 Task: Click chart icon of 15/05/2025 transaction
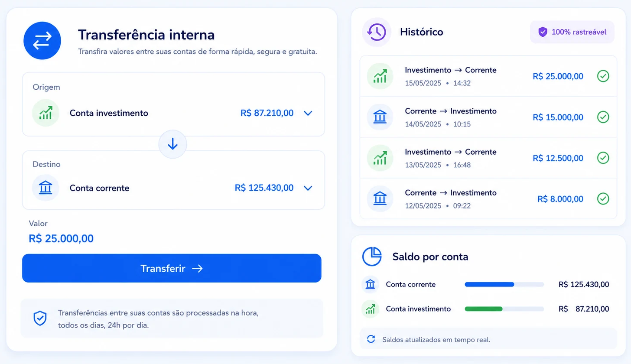tap(380, 76)
